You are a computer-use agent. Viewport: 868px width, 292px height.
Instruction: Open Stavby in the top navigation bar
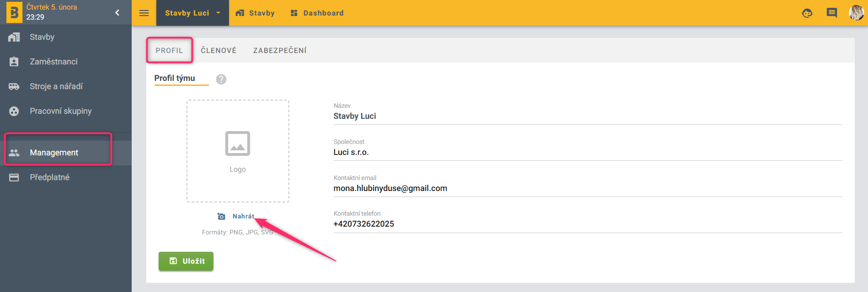[x=256, y=13]
